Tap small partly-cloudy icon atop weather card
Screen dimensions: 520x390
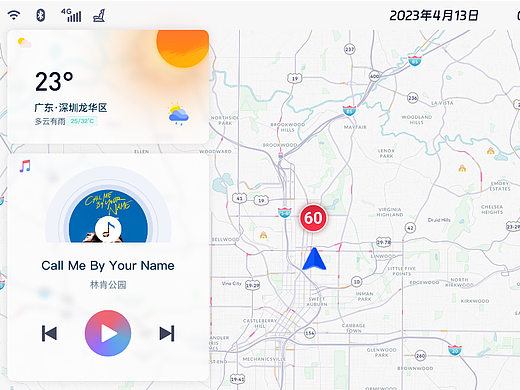pyautogui.click(x=25, y=43)
